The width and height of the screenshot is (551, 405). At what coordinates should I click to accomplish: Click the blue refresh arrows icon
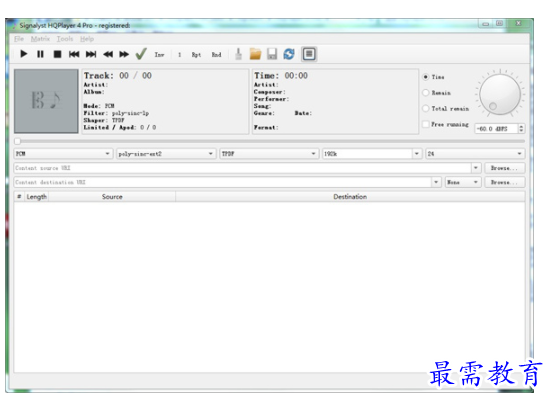point(289,54)
